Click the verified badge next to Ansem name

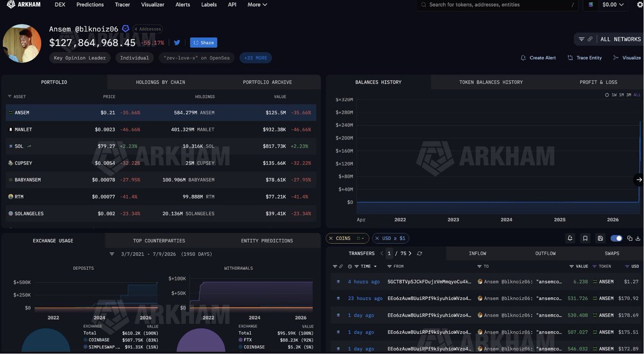tap(126, 28)
